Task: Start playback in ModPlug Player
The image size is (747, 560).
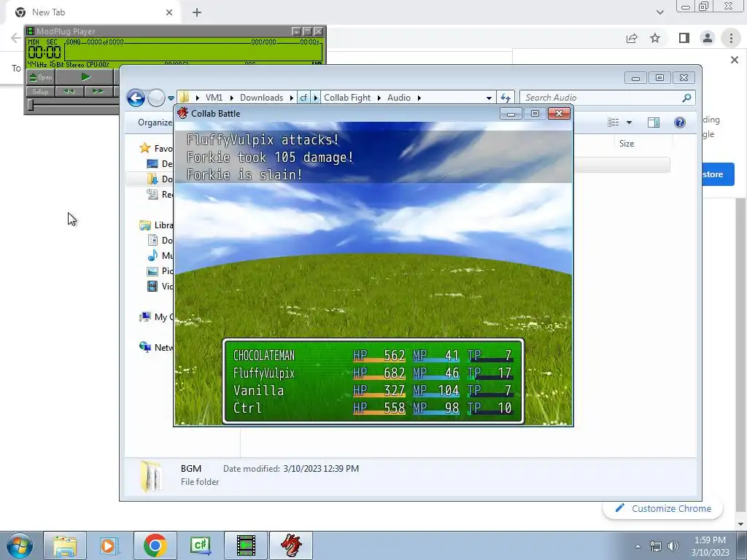Action: tap(85, 77)
